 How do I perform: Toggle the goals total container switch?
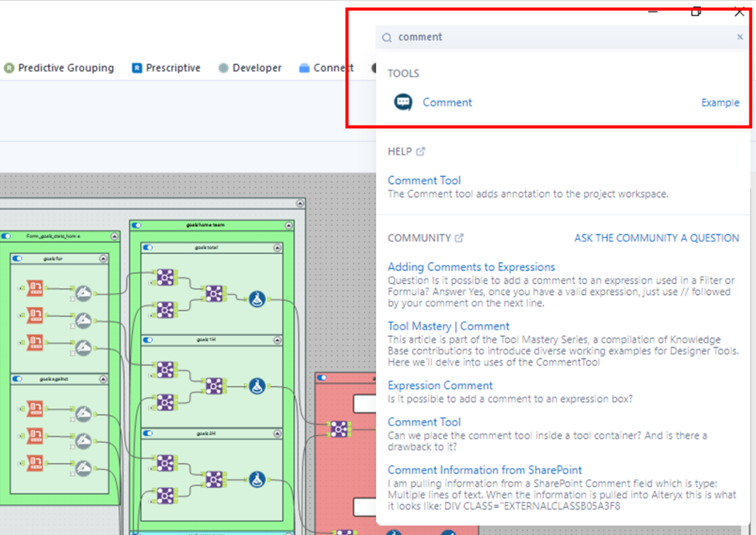click(148, 247)
